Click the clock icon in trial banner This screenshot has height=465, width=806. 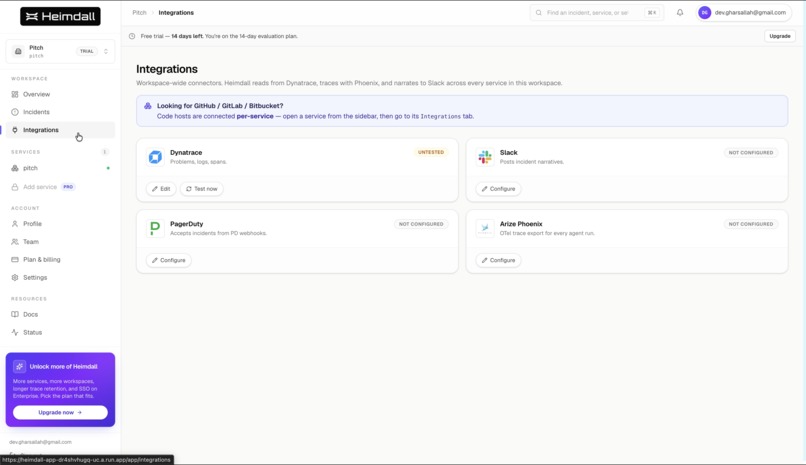(x=132, y=36)
